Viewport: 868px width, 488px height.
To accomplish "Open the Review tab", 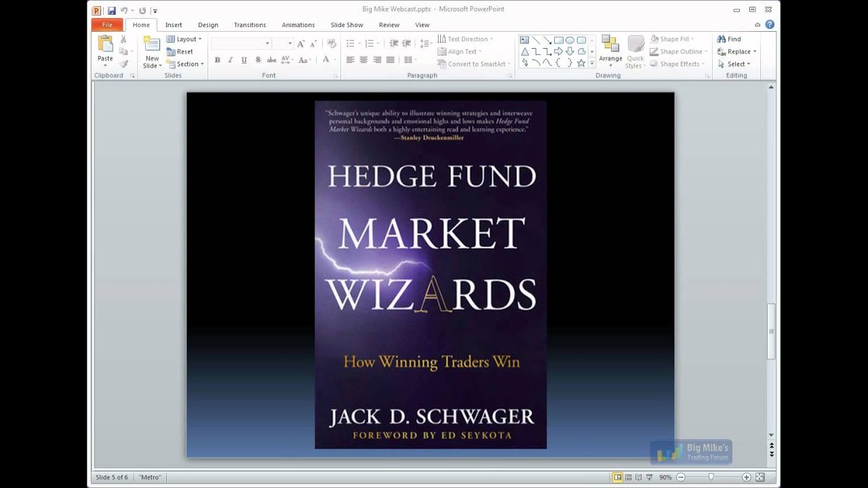I will coord(389,25).
